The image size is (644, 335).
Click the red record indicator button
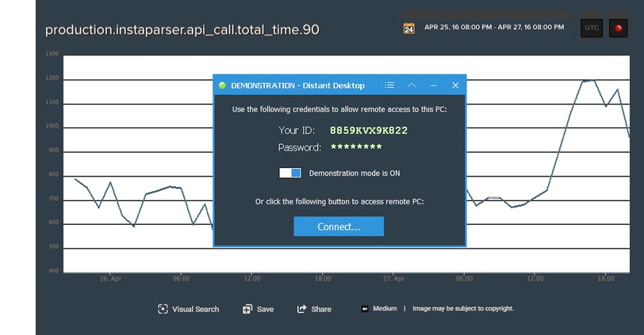tap(618, 29)
